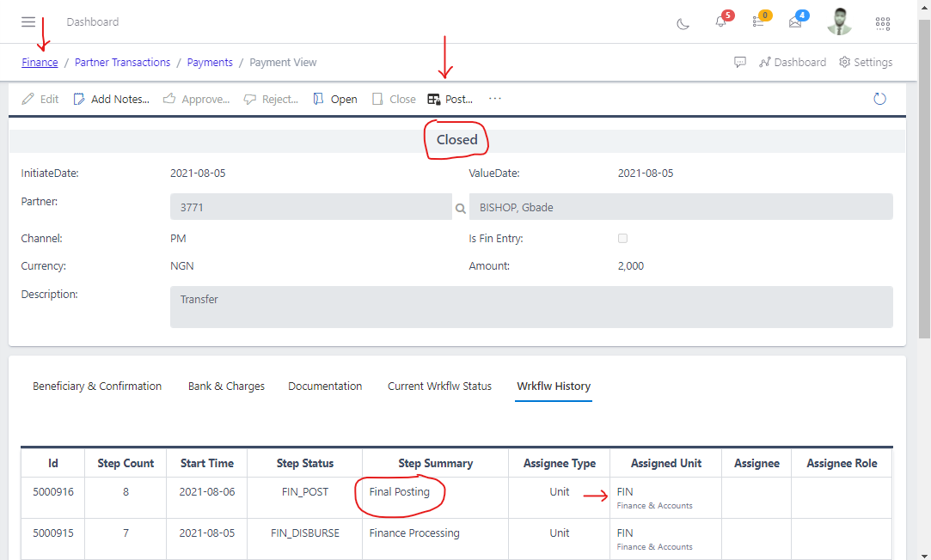Click Add Notes... toolbar action

point(112,99)
